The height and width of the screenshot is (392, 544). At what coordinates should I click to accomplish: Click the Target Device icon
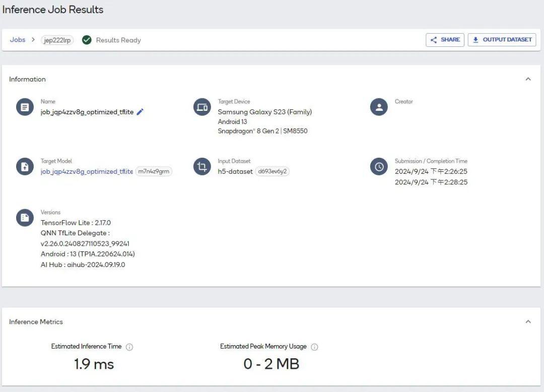pyautogui.click(x=202, y=107)
